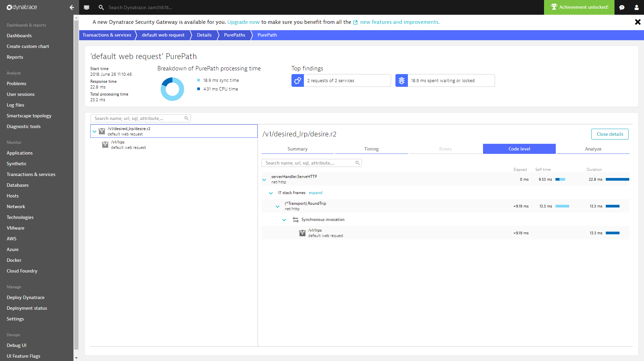Viewport: 644px width, 361px height.
Task: Click the waiting or locked finding icon
Action: [401, 80]
